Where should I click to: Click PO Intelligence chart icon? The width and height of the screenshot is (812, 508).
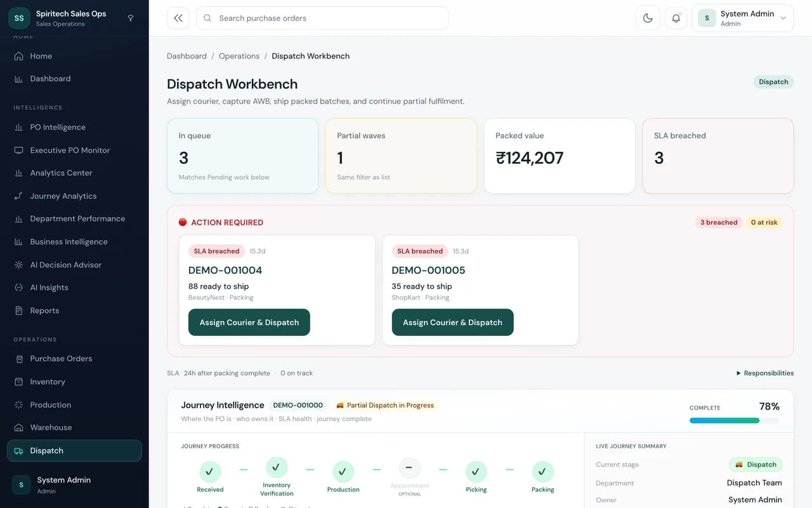(18, 127)
